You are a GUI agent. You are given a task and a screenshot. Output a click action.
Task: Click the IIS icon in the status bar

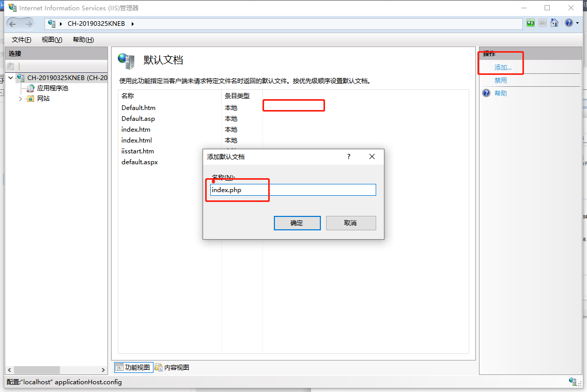[x=573, y=382]
